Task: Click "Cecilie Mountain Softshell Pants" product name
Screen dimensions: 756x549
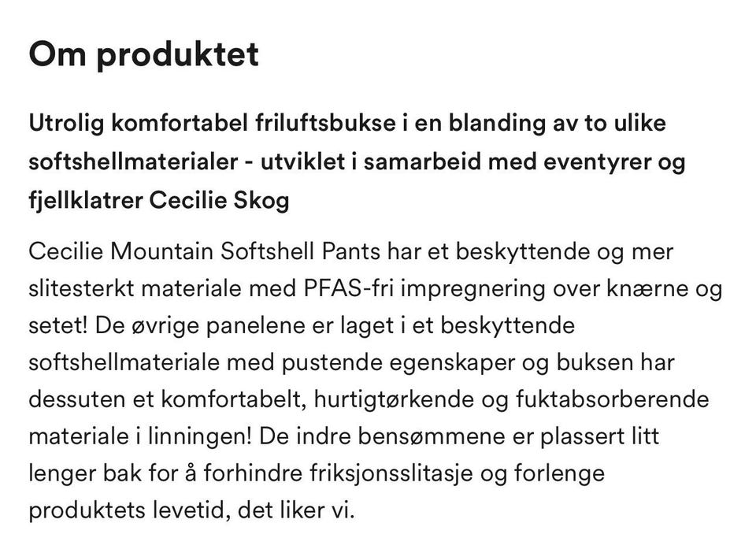Action: 205,252
